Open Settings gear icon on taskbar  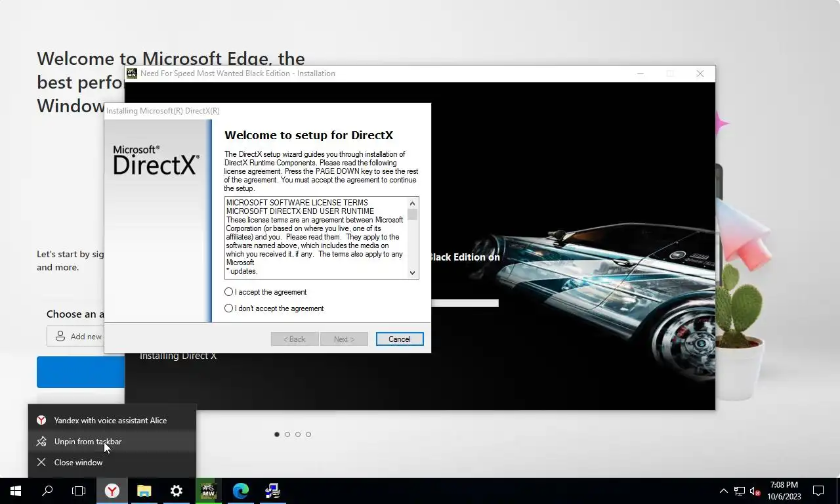pyautogui.click(x=177, y=491)
